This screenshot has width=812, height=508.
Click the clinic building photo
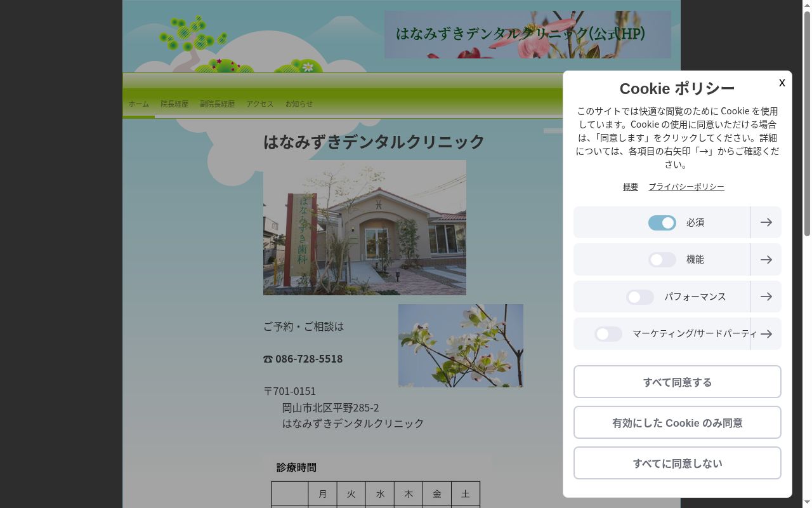click(x=364, y=227)
